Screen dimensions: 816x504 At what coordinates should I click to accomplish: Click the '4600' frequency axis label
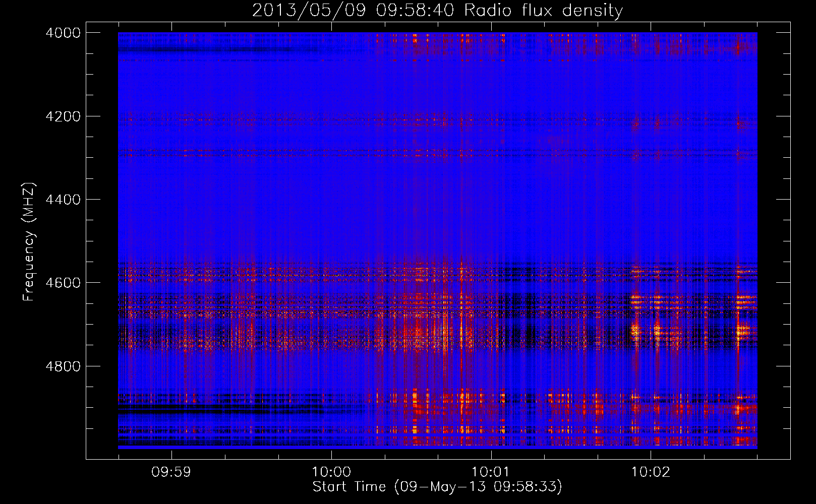tap(63, 283)
